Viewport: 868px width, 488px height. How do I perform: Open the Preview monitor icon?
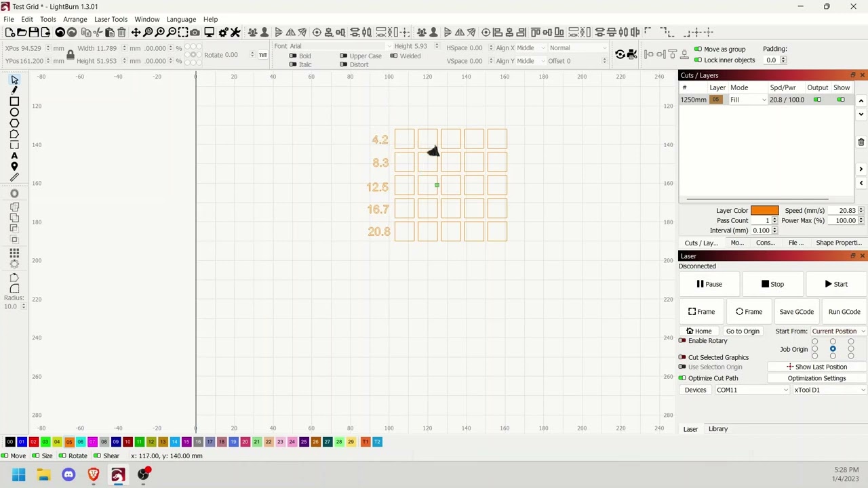click(x=210, y=33)
